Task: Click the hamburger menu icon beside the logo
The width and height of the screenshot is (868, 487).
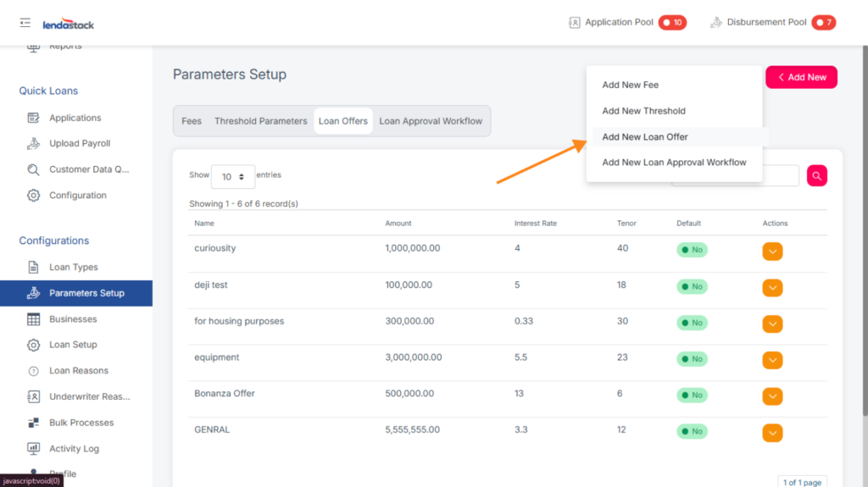Action: (x=25, y=23)
